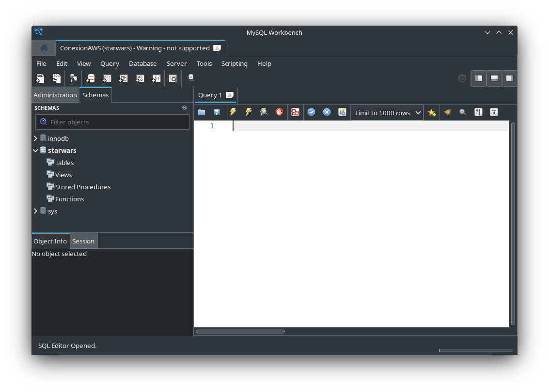Viewport: 549px width, 392px height.
Task: Toggle the auto-commit mode button
Action: coord(342,112)
